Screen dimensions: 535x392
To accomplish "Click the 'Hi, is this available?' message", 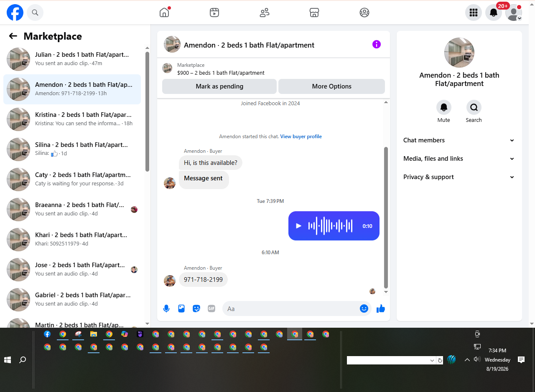I will click(x=211, y=163).
